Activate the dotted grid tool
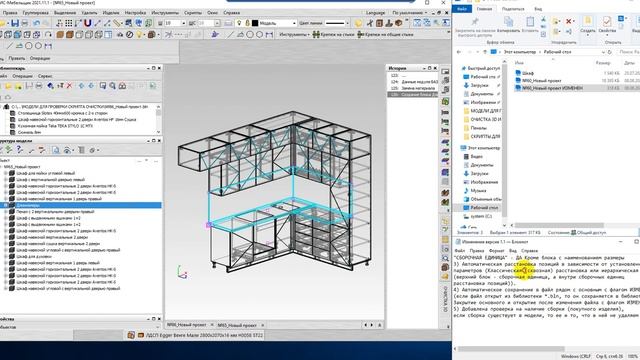This screenshot has width=640, height=360. (69, 23)
